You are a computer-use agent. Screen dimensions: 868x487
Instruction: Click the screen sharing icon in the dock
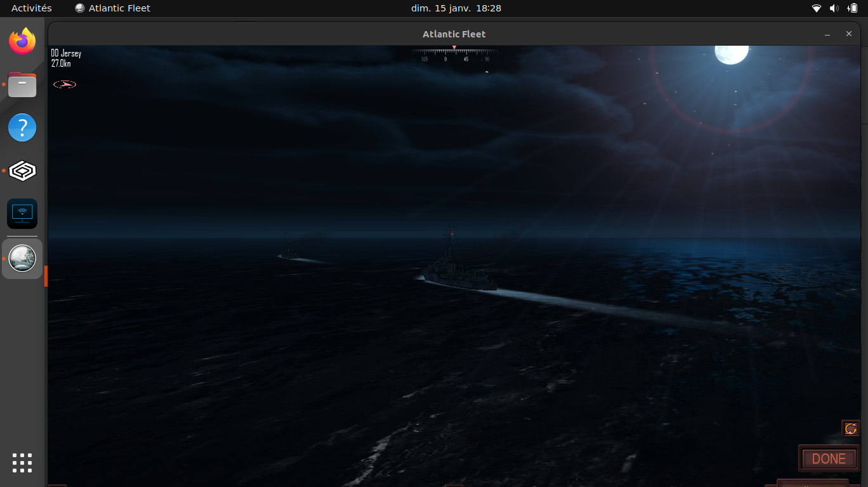tap(22, 214)
